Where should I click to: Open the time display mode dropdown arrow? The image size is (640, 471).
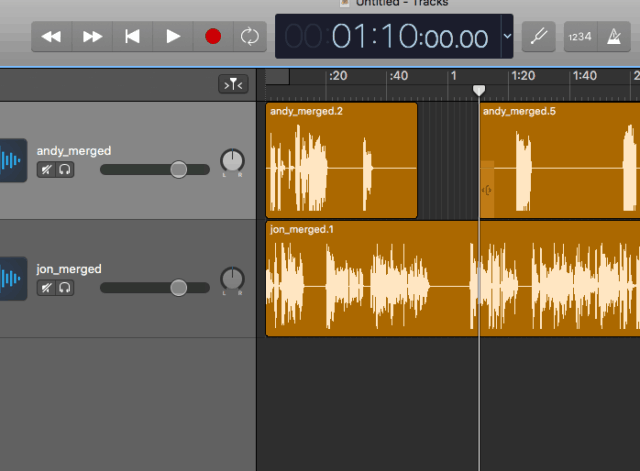tap(507, 36)
